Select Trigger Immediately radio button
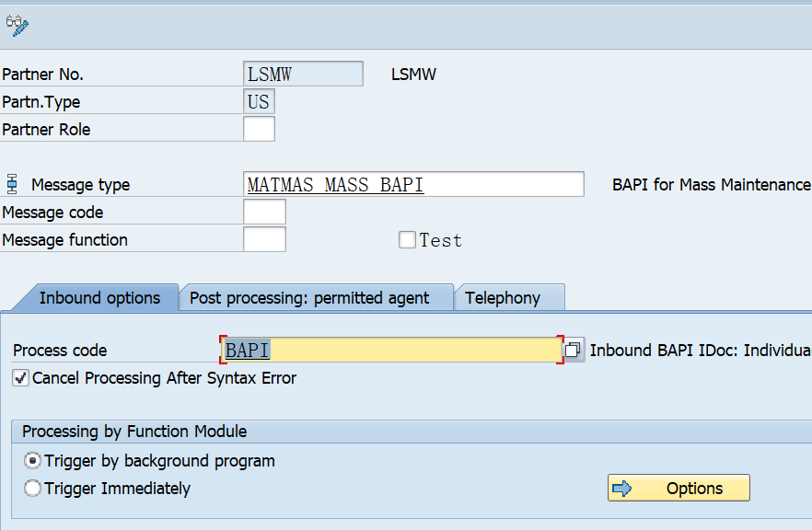The image size is (812, 530). [x=32, y=489]
